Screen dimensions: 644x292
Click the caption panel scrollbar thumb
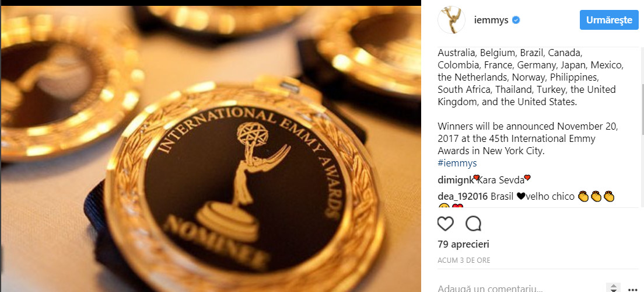pos(642,109)
